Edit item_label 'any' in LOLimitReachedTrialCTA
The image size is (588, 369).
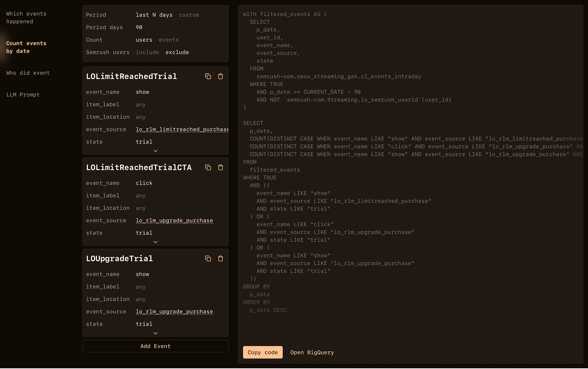[141, 195]
